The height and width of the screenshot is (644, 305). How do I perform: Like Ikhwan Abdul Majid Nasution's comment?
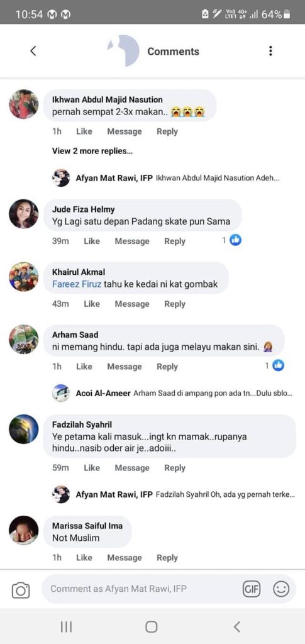pyautogui.click(x=84, y=131)
